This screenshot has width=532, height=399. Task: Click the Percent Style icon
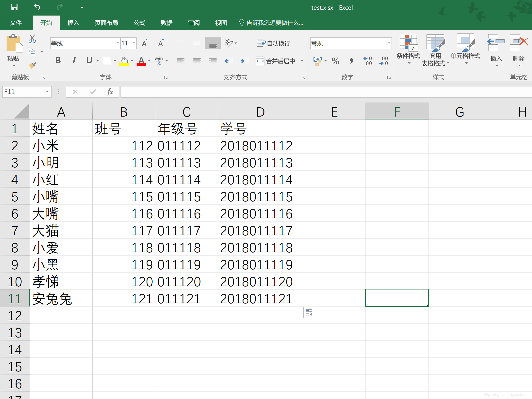[335, 61]
